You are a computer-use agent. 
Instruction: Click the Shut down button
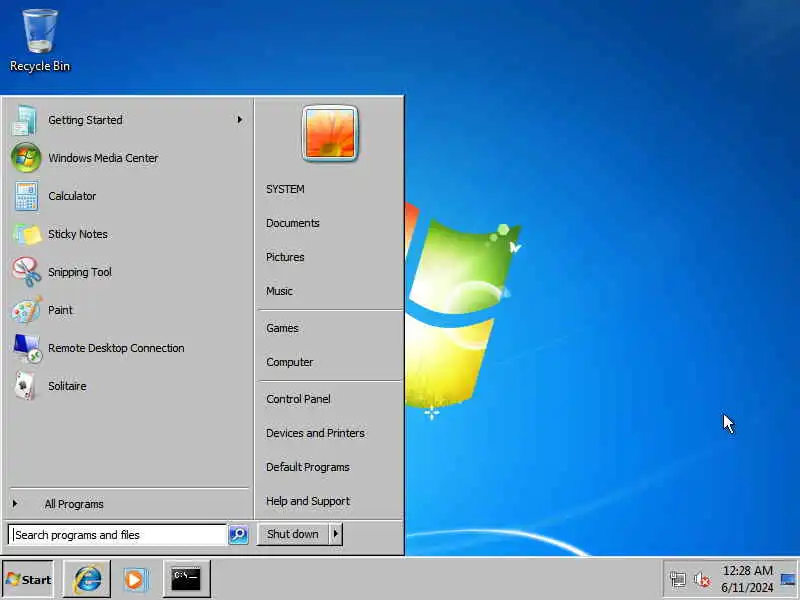293,534
